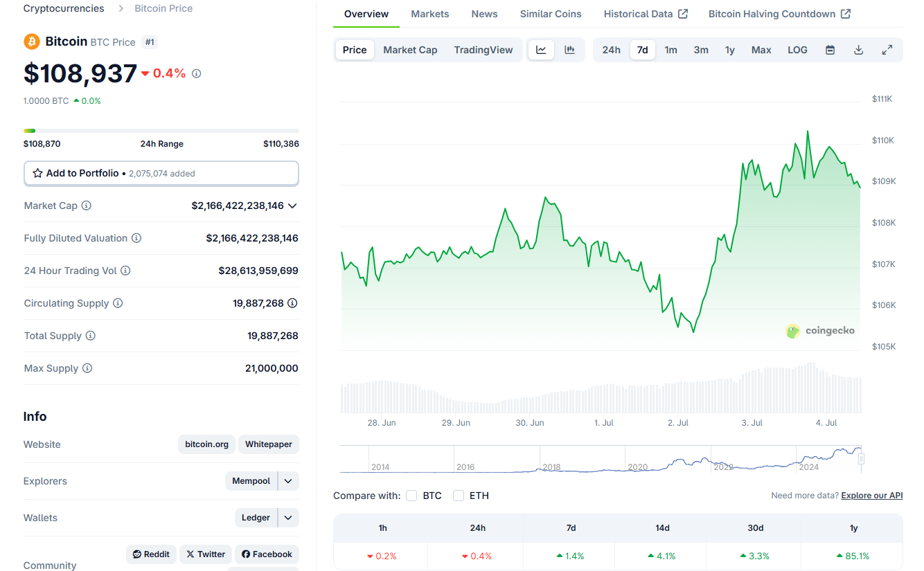Open the Reddit community link
This screenshot has width=924, height=571.
tap(151, 554)
